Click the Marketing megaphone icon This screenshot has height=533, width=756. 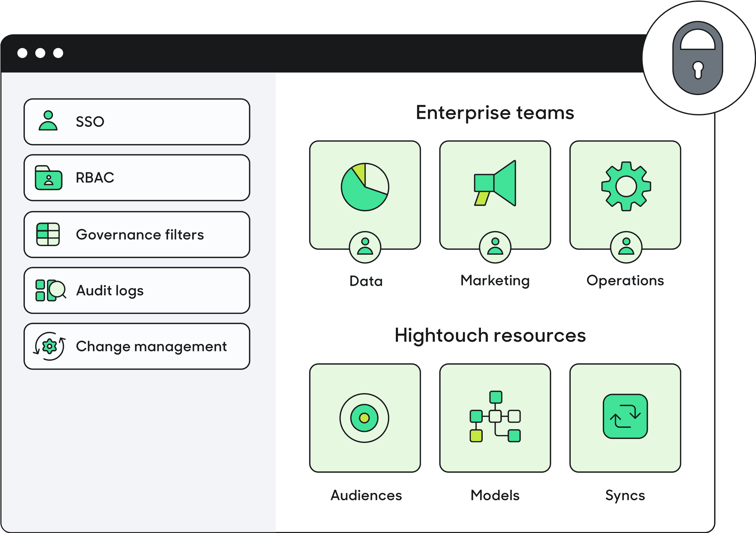tap(495, 184)
